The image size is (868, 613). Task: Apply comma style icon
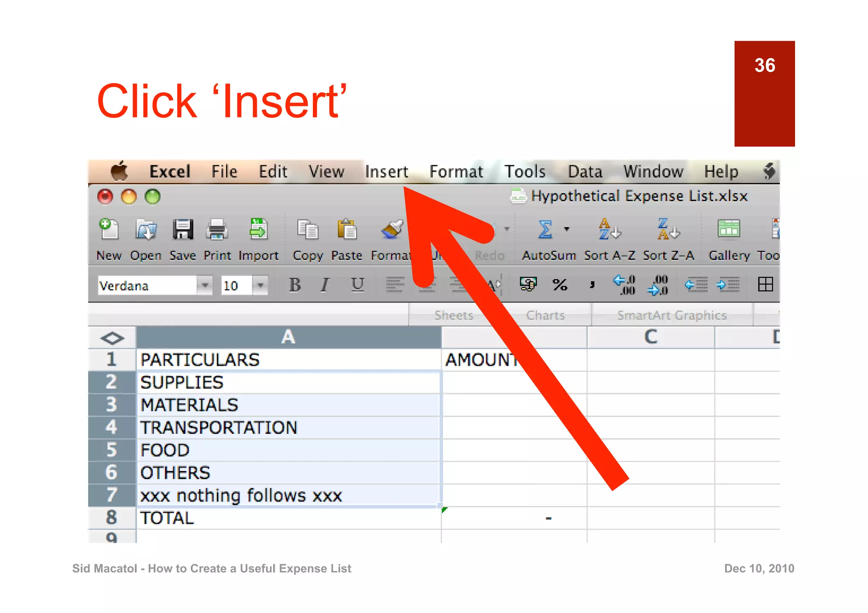click(x=592, y=285)
